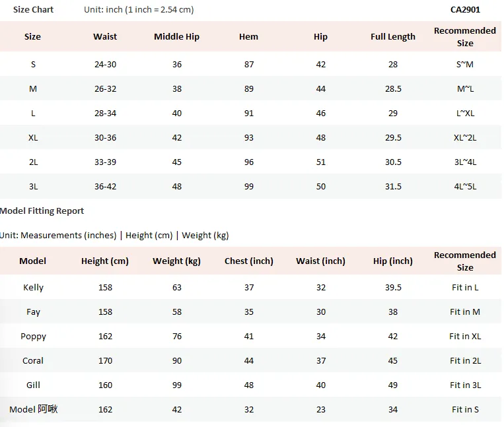
Task: Select the Waist column header
Action: pyautogui.click(x=105, y=36)
